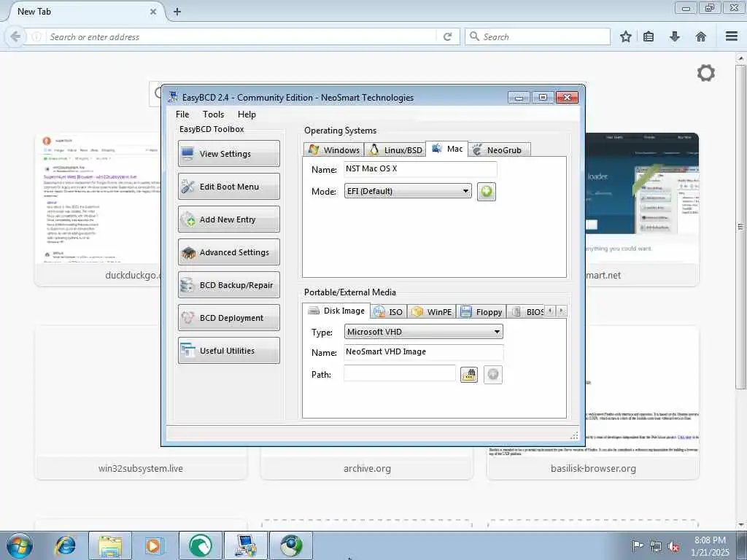Bookmark this page with the star icon

pyautogui.click(x=625, y=36)
